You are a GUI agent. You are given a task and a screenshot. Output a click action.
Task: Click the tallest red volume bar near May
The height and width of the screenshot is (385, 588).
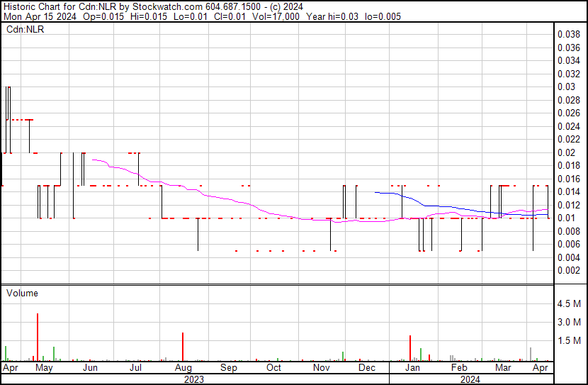[x=37, y=337]
